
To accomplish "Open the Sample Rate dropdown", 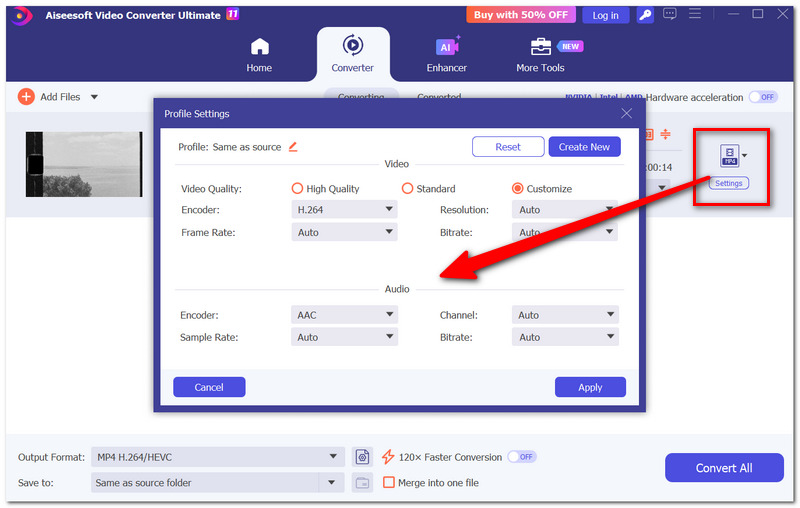I will pyautogui.click(x=344, y=337).
